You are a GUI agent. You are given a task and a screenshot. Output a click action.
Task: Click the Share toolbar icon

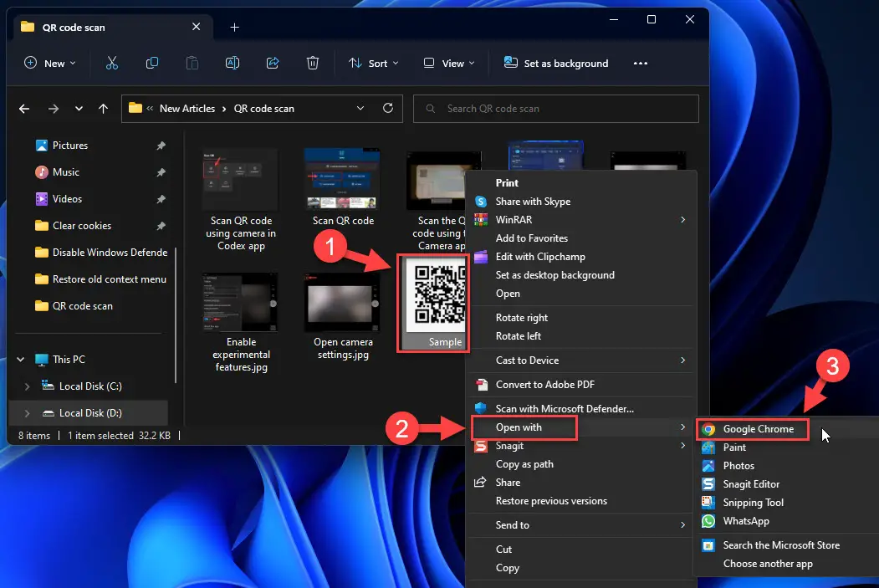(273, 63)
